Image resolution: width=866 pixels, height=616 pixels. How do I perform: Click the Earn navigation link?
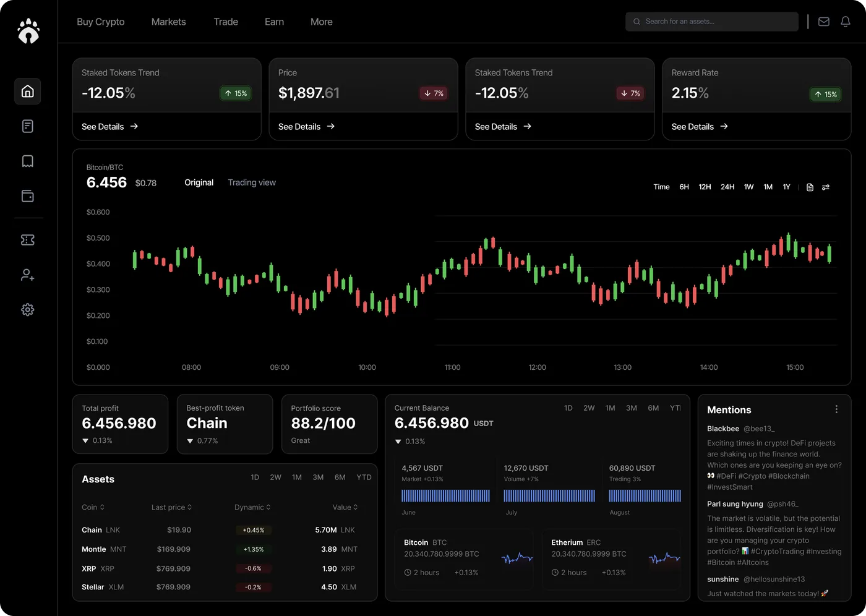(x=275, y=22)
